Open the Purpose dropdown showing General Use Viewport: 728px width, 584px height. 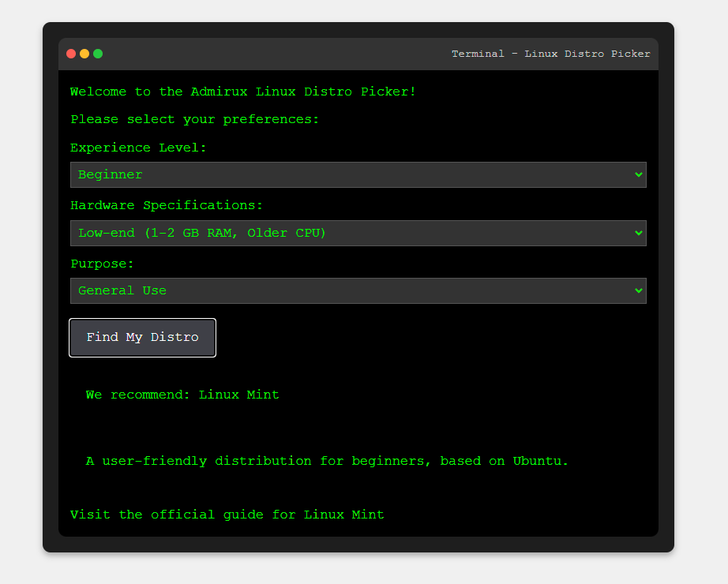coord(358,290)
